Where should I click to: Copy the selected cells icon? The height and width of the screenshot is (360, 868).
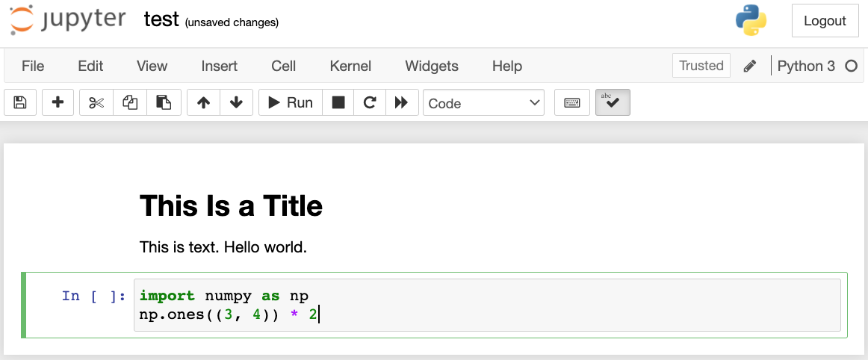[130, 103]
